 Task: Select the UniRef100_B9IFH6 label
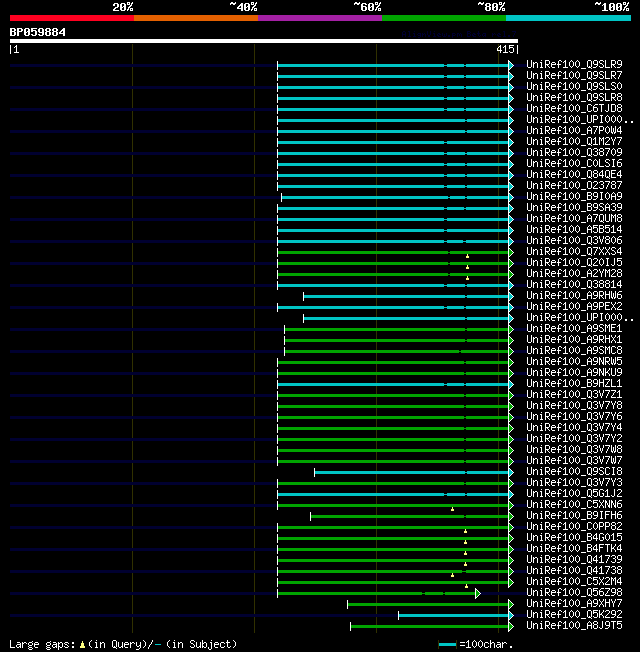point(574,516)
